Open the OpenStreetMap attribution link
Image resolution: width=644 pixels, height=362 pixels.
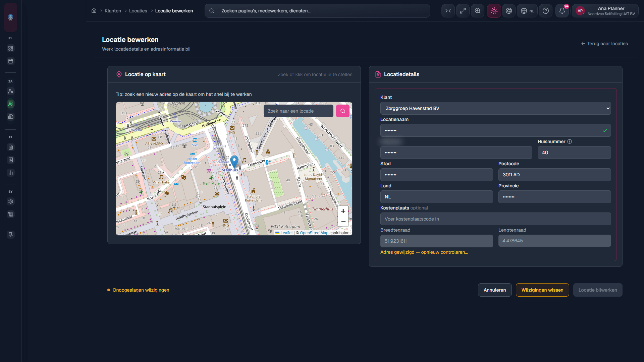tap(314, 233)
